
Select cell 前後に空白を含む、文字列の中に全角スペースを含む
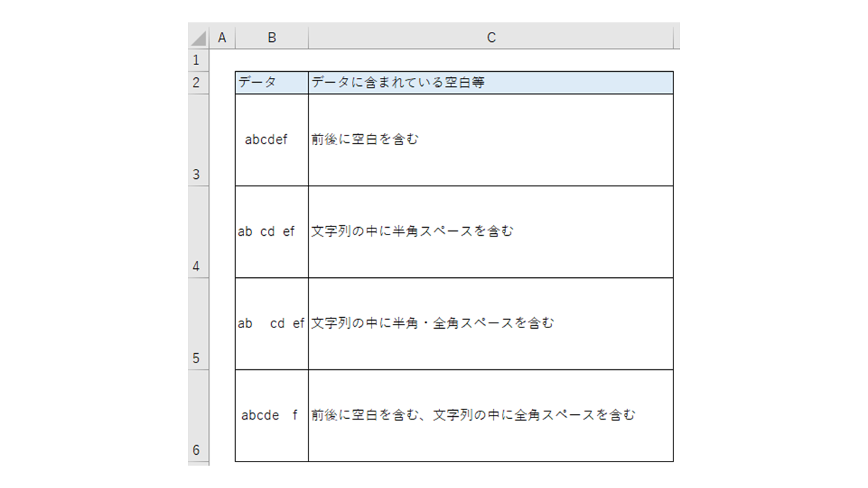pyautogui.click(x=491, y=415)
